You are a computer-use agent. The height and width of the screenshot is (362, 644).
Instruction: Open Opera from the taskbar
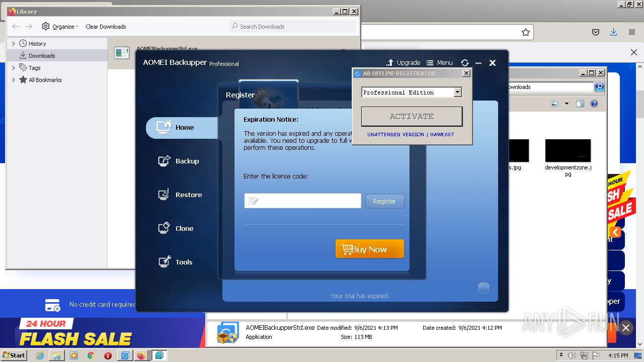(x=108, y=355)
